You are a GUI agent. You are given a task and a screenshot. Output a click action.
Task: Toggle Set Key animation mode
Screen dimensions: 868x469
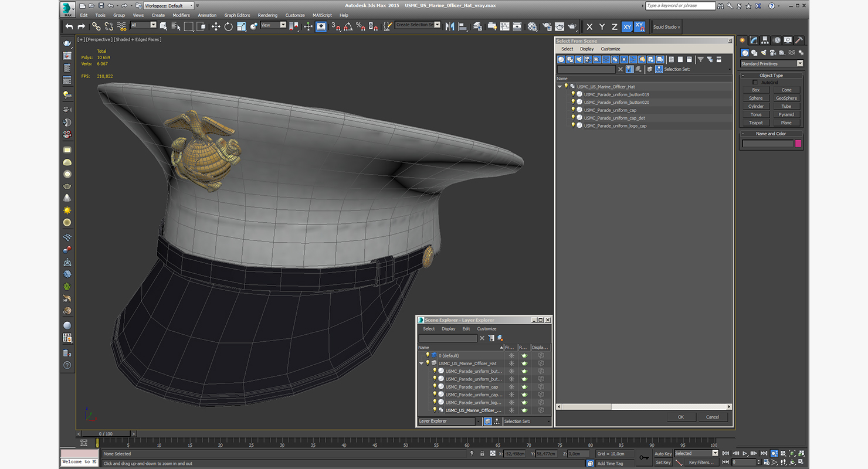[x=663, y=462]
